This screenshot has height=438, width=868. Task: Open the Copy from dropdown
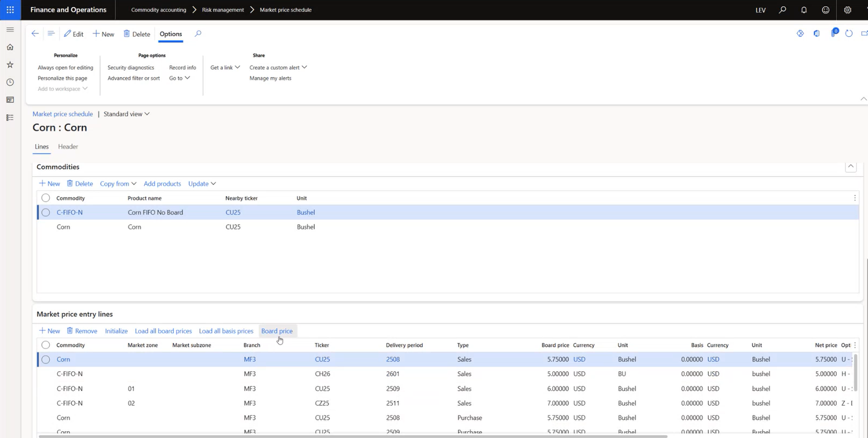click(x=118, y=184)
